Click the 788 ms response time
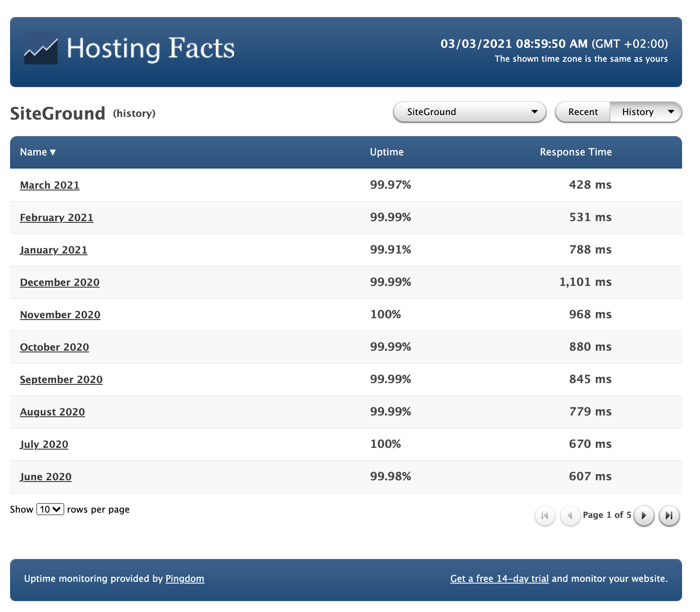 click(x=590, y=250)
